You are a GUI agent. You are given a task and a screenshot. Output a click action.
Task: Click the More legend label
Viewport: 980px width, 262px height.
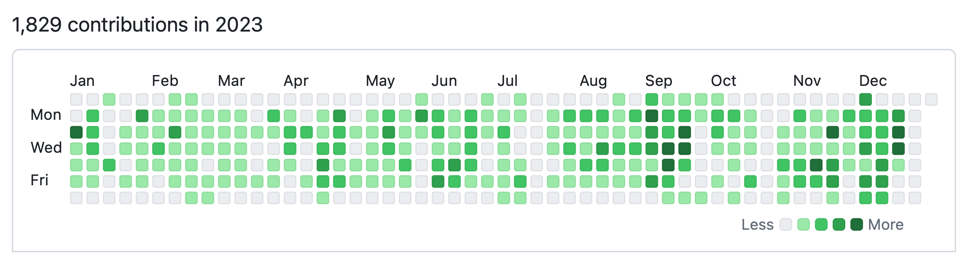coord(886,225)
